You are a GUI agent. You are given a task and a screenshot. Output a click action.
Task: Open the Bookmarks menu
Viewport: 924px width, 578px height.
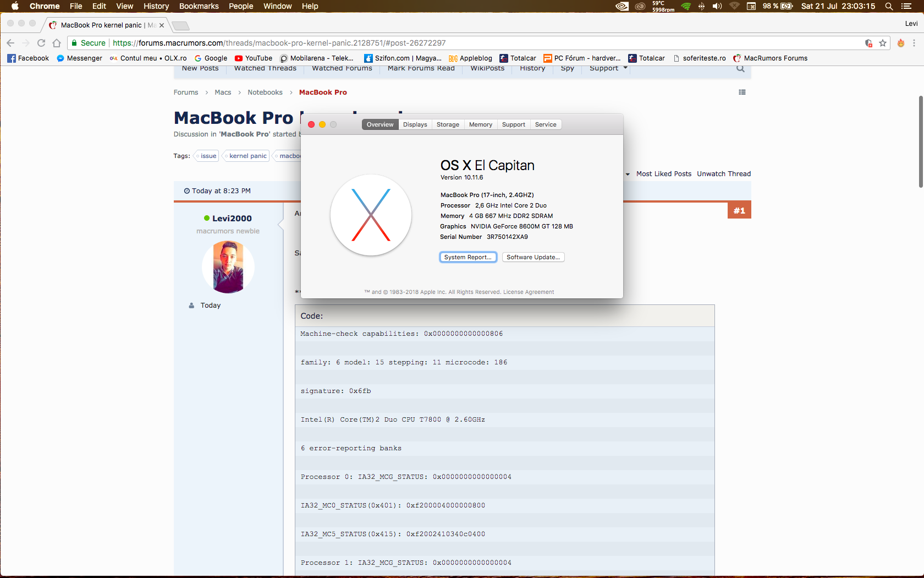click(199, 6)
